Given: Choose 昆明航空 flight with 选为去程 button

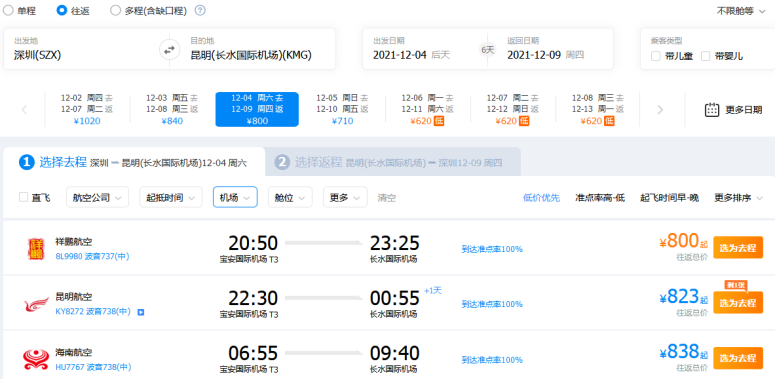Looking at the screenshot, I should coord(738,303).
